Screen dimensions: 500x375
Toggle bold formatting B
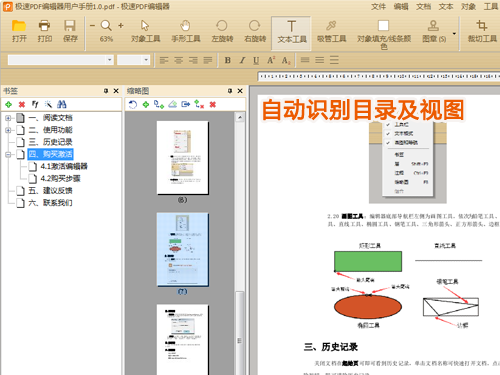tap(228, 60)
